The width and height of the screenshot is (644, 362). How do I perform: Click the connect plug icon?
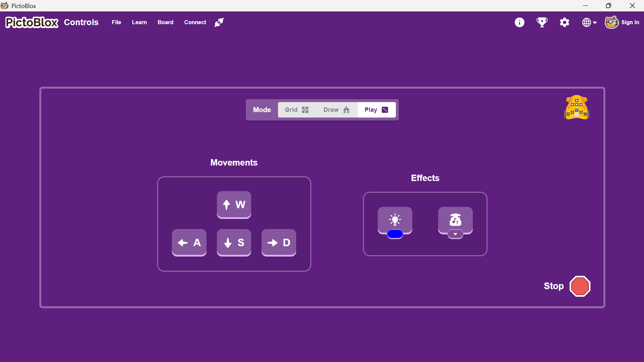(x=219, y=22)
